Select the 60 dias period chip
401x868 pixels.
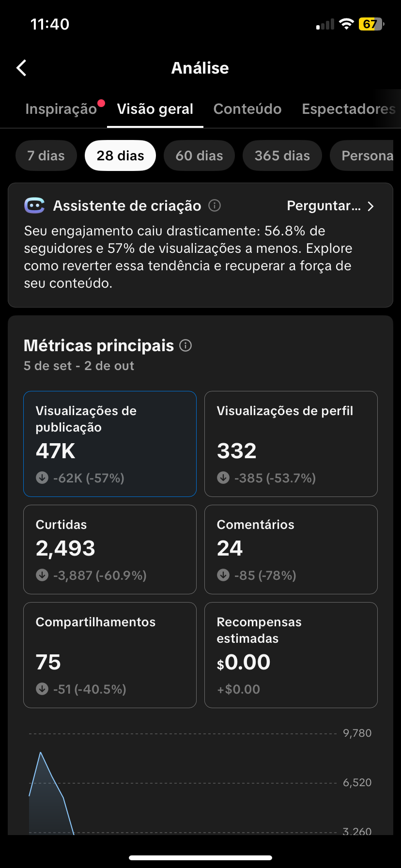[x=199, y=155]
